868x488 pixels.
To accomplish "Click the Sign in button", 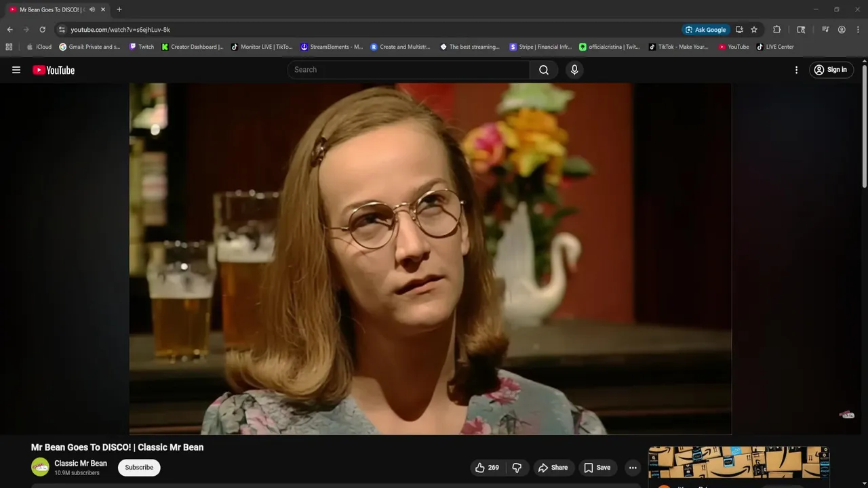I will [831, 70].
